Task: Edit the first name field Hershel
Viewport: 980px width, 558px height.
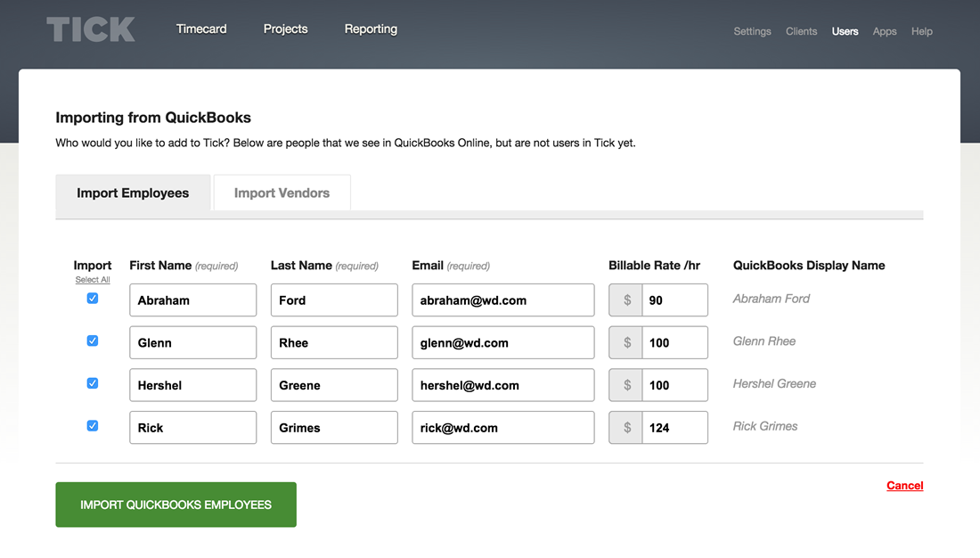Action: click(x=193, y=385)
